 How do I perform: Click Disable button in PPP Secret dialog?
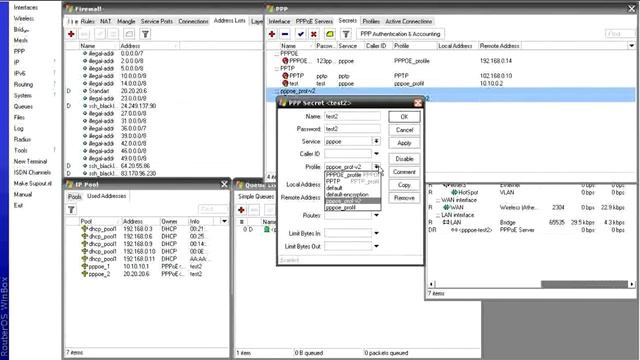point(404,159)
